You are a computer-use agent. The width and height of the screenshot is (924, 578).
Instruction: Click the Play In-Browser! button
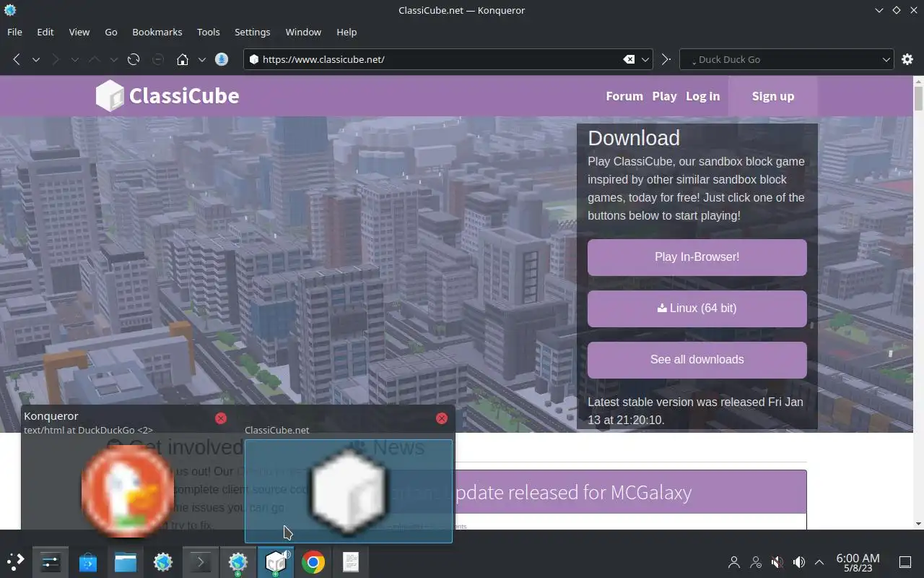(697, 257)
